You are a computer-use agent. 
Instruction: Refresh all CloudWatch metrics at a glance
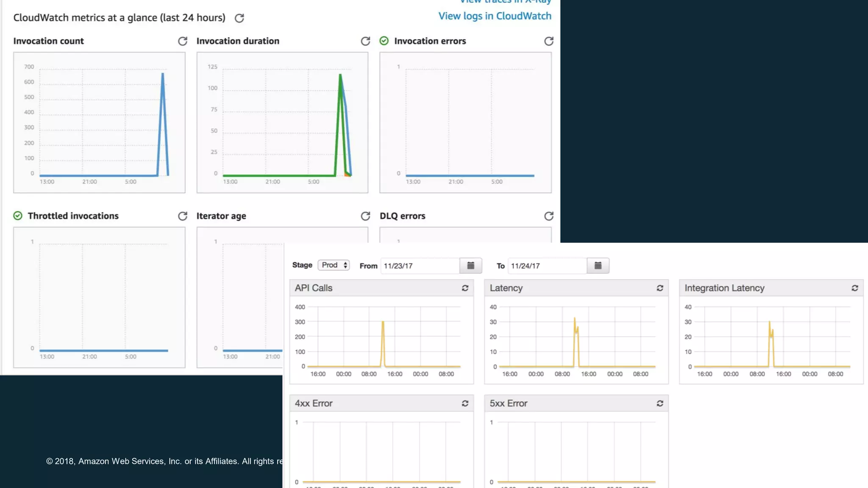click(239, 18)
